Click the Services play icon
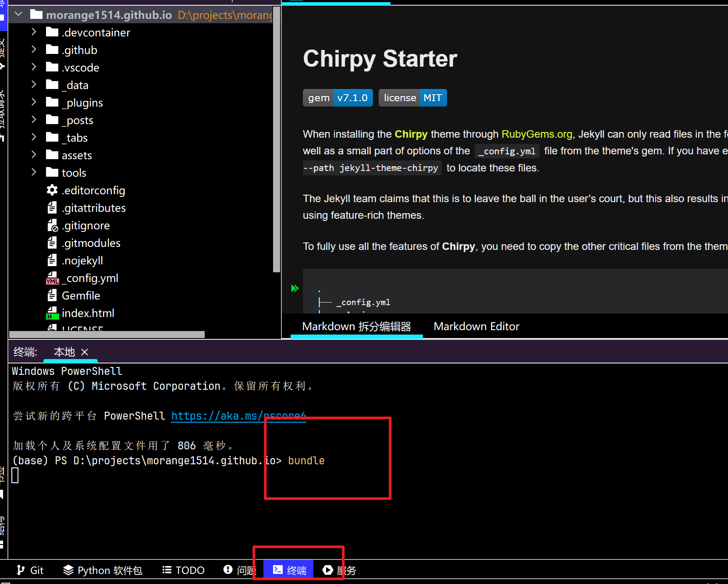The width and height of the screenshot is (728, 584). point(328,570)
